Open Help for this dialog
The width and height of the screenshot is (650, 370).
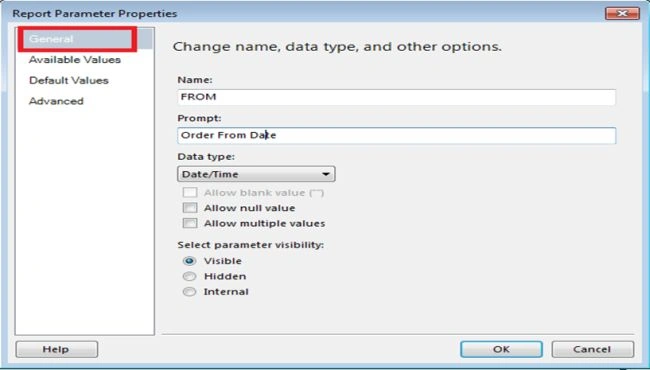pyautogui.click(x=57, y=349)
